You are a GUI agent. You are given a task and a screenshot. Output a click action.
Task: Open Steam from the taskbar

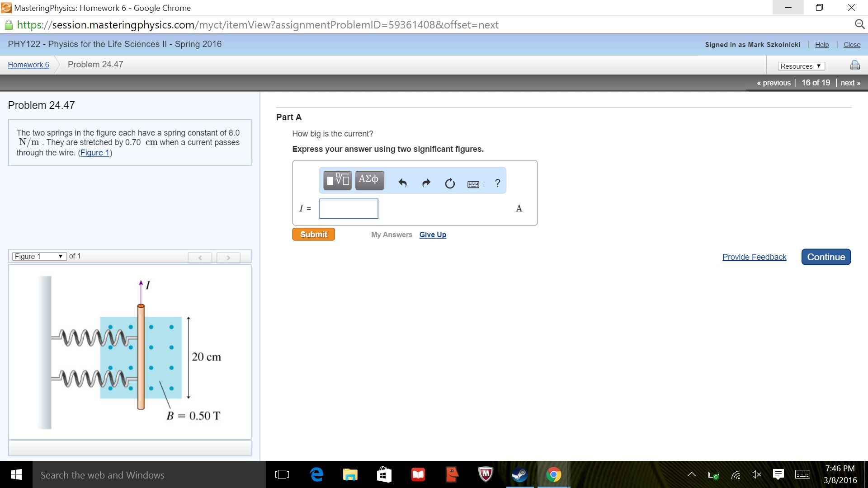click(x=519, y=474)
